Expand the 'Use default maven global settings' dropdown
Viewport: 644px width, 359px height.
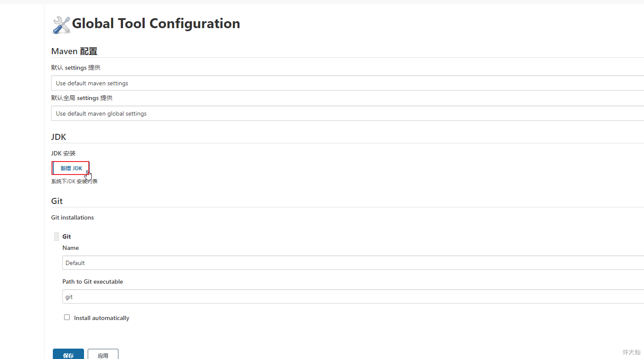(346, 113)
